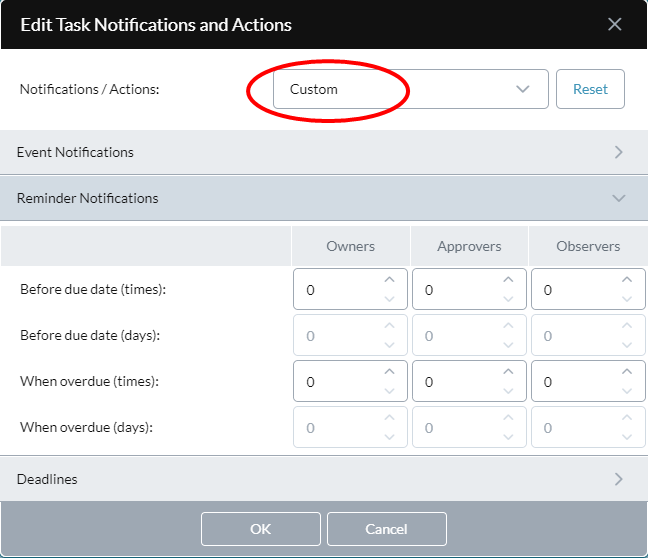The image size is (648, 558).
Task: Click Observers when overdue times field
Action: pyautogui.click(x=588, y=381)
